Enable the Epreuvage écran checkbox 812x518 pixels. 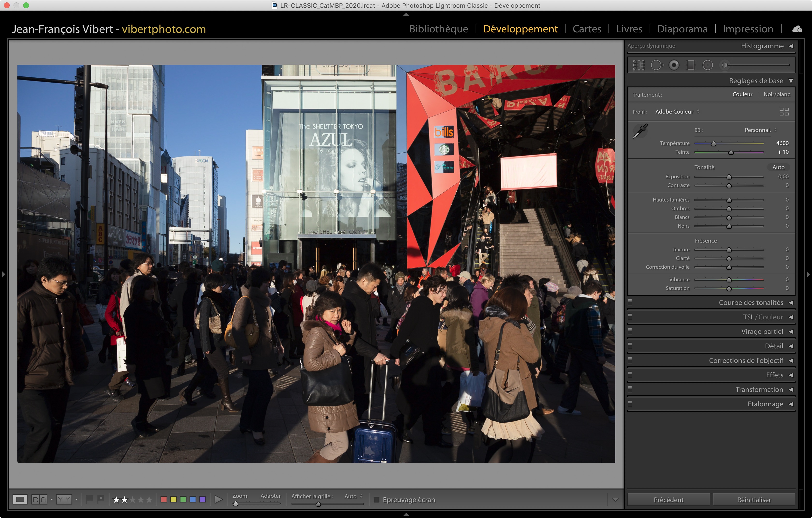pyautogui.click(x=376, y=499)
